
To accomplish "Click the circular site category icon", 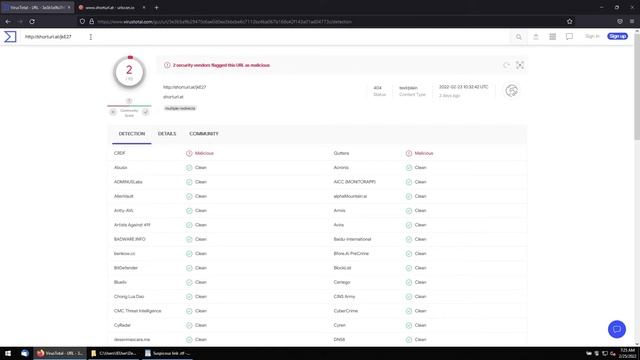I will pos(512,91).
